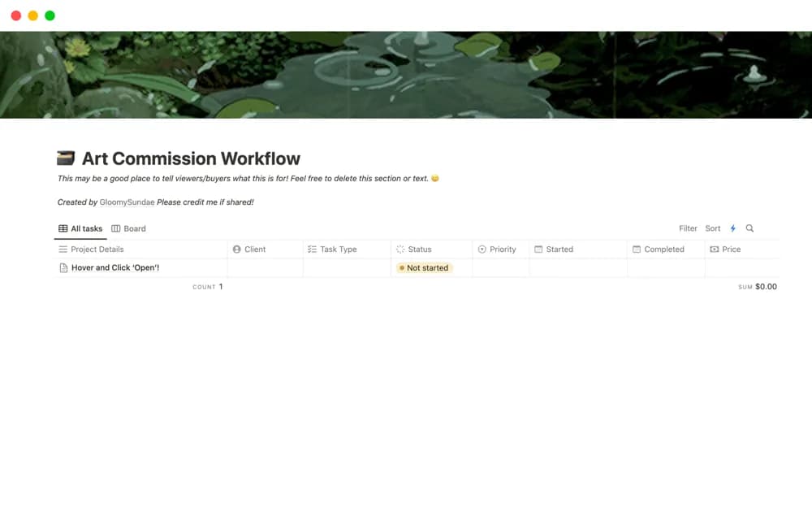Click the page icon beside Art Commission Workflow

pos(66,158)
